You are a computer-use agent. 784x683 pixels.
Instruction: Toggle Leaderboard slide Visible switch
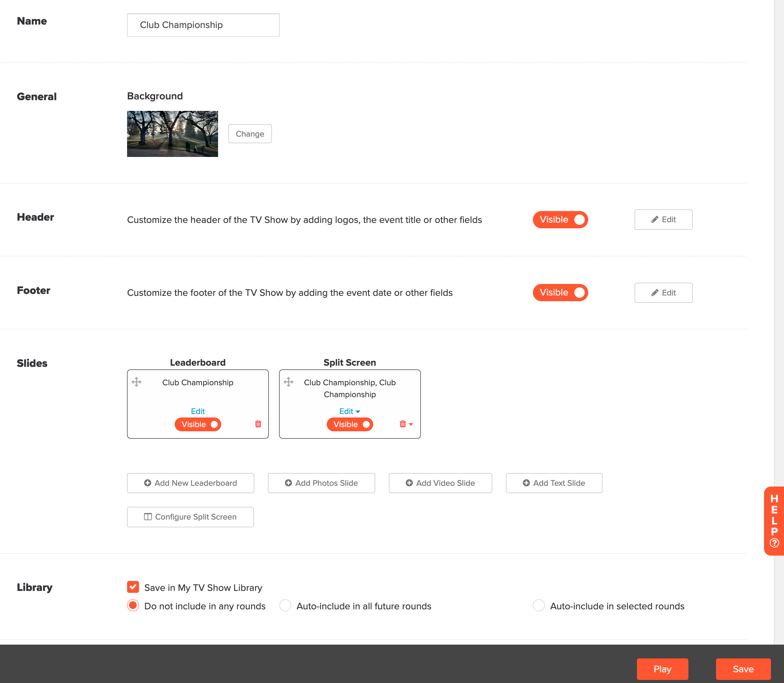point(198,424)
